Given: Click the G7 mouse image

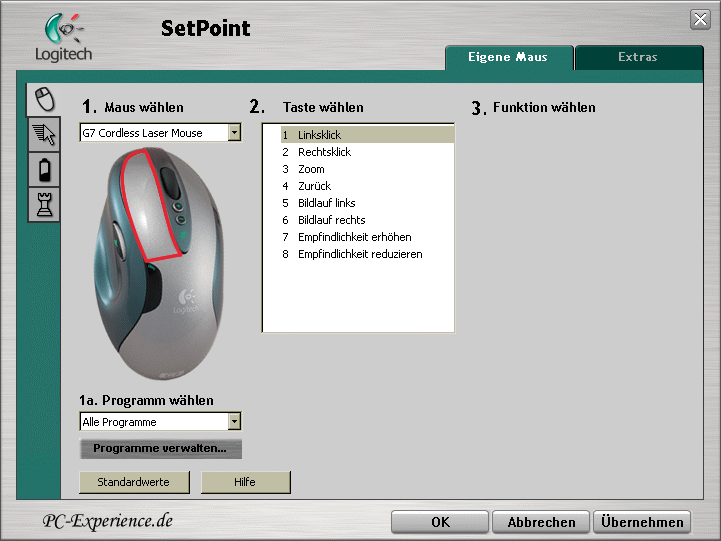Looking at the screenshot, I should 160,263.
